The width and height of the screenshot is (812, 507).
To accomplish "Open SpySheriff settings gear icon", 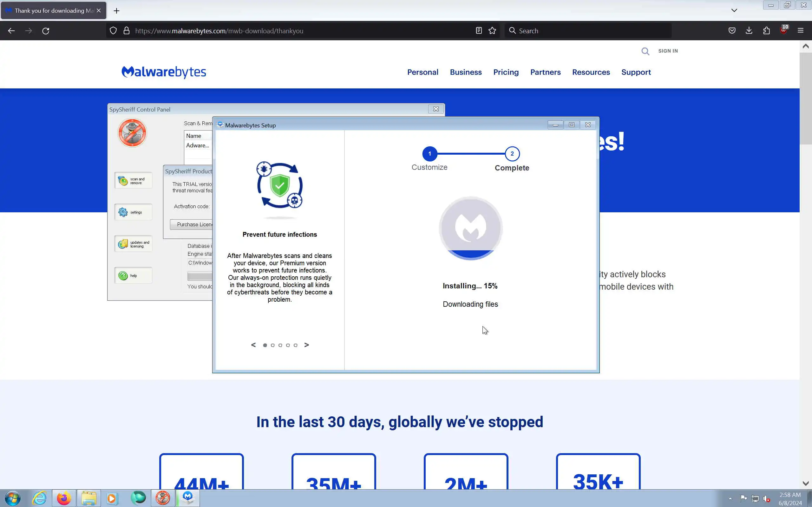I will (x=123, y=212).
